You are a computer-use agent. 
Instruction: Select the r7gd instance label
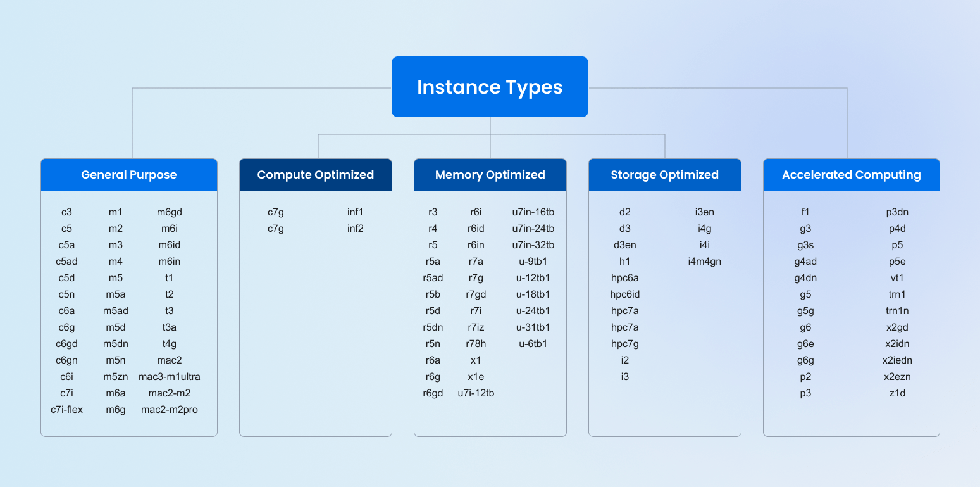[476, 294]
